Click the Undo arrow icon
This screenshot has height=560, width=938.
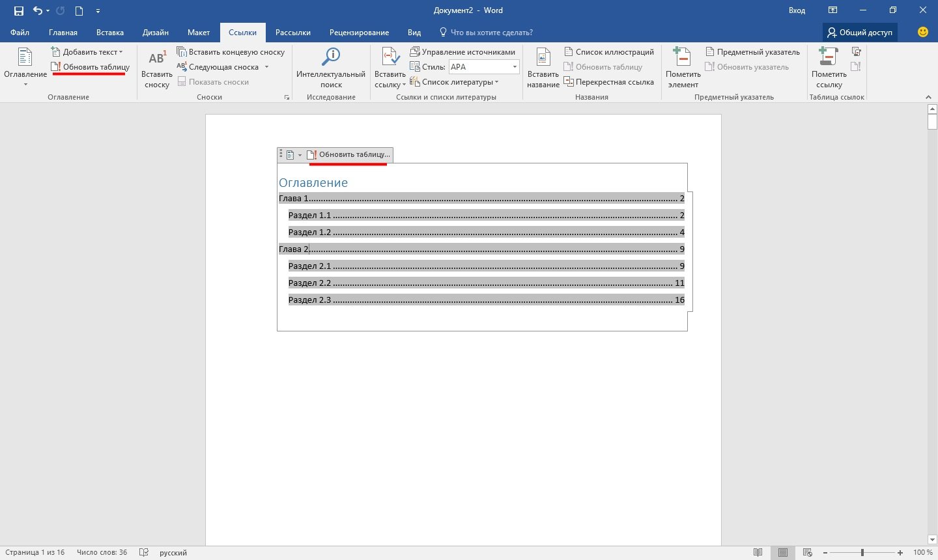pos(38,10)
